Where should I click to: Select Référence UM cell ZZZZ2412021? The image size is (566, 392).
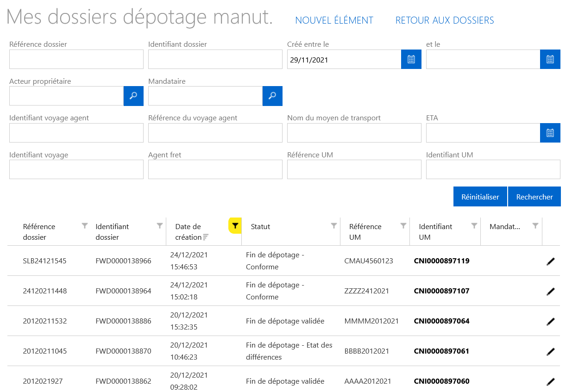(367, 291)
